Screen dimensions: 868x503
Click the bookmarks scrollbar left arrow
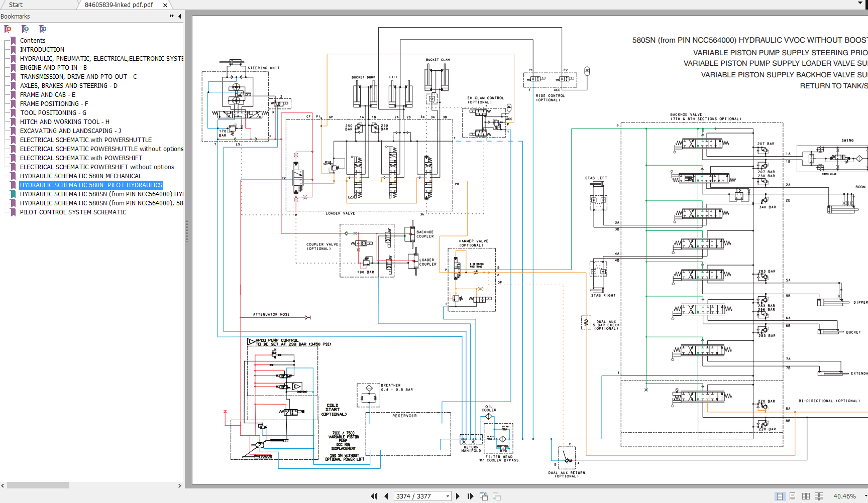[x=3, y=485]
